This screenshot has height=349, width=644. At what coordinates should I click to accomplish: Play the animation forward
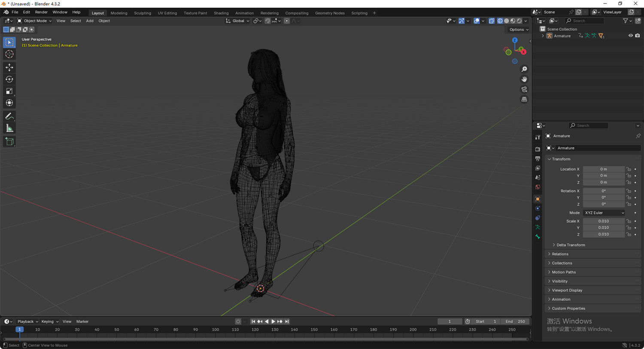(x=273, y=321)
